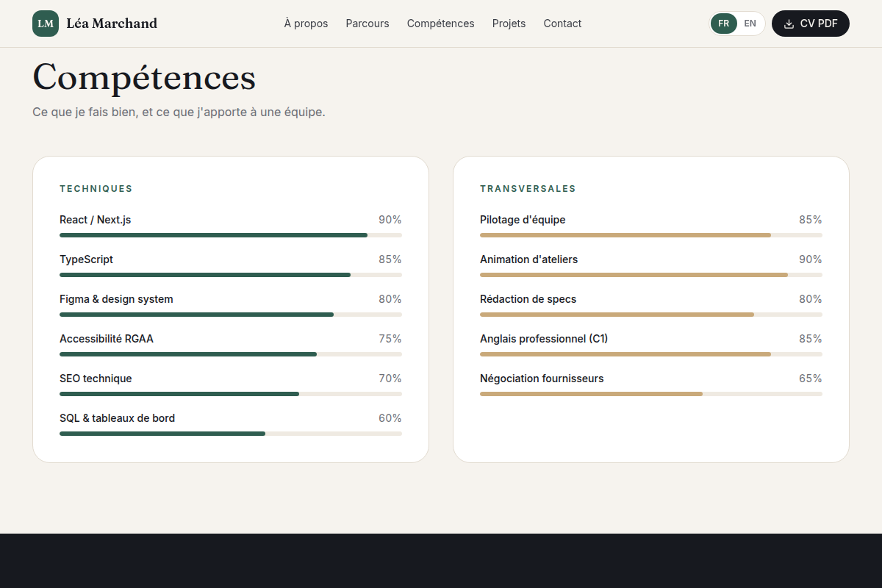Viewport: 882px width, 588px height.
Task: Click the Pilotage d'équipe label
Action: (x=523, y=220)
